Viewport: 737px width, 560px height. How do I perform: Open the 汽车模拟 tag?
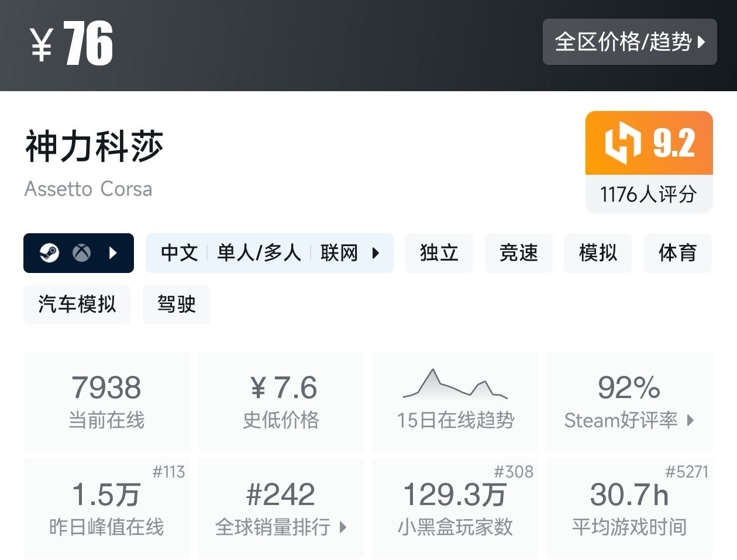click(x=77, y=305)
